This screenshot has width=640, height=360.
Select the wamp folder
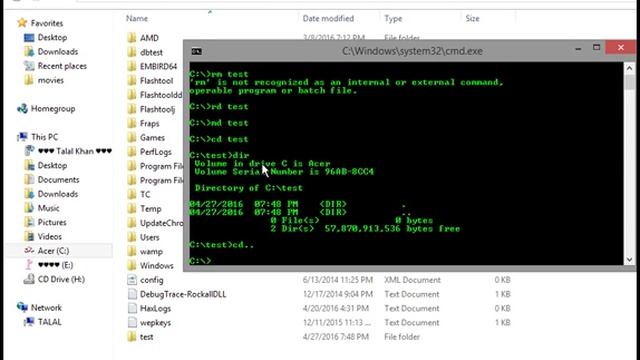[x=151, y=251]
